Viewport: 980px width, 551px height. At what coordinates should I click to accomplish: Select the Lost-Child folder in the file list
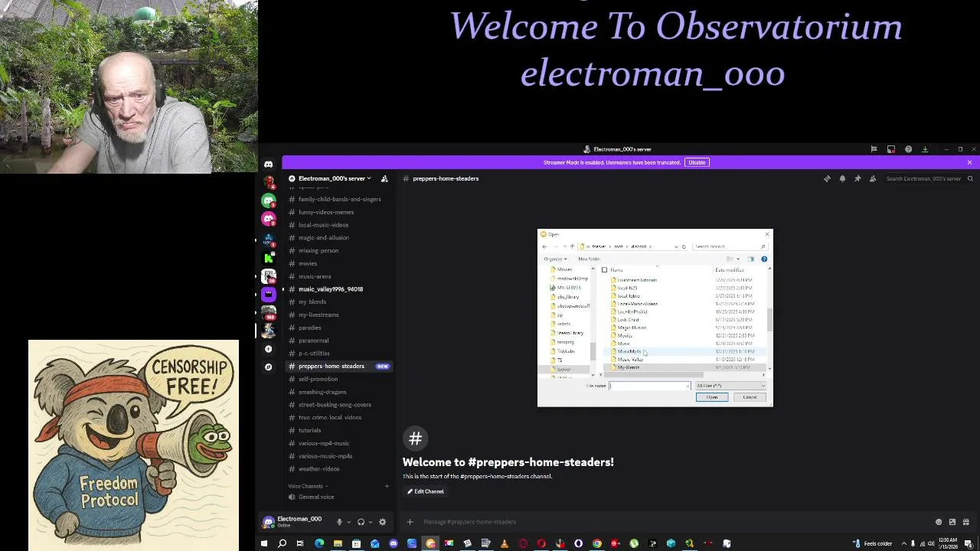(x=628, y=319)
